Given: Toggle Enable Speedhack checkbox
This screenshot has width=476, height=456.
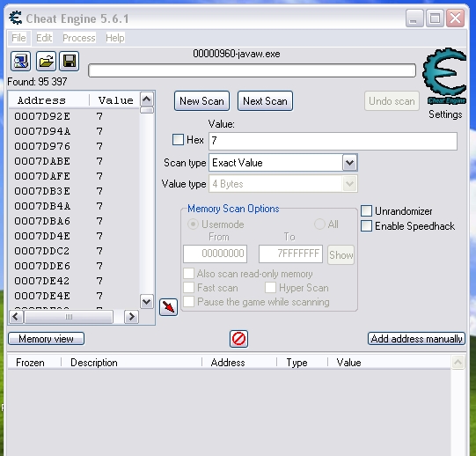Looking at the screenshot, I should (366, 225).
